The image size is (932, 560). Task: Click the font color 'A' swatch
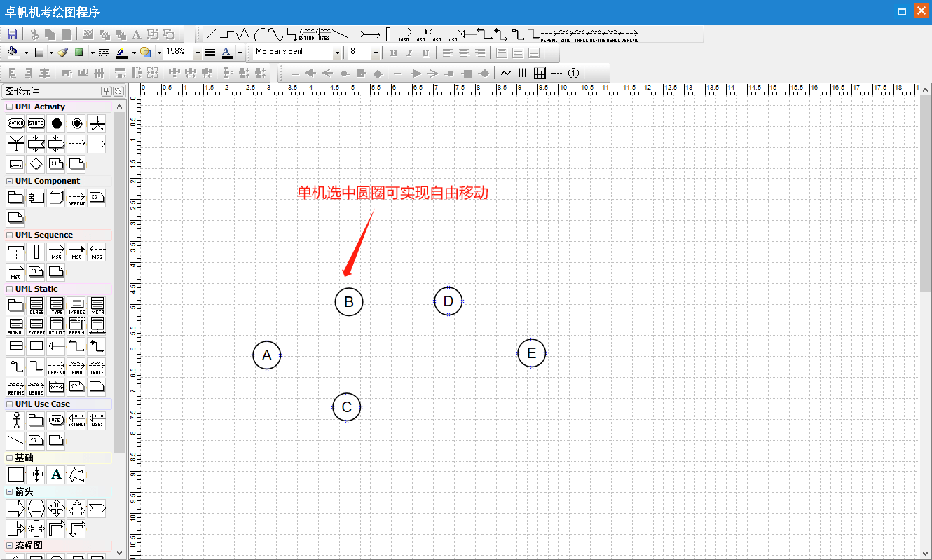tap(226, 53)
